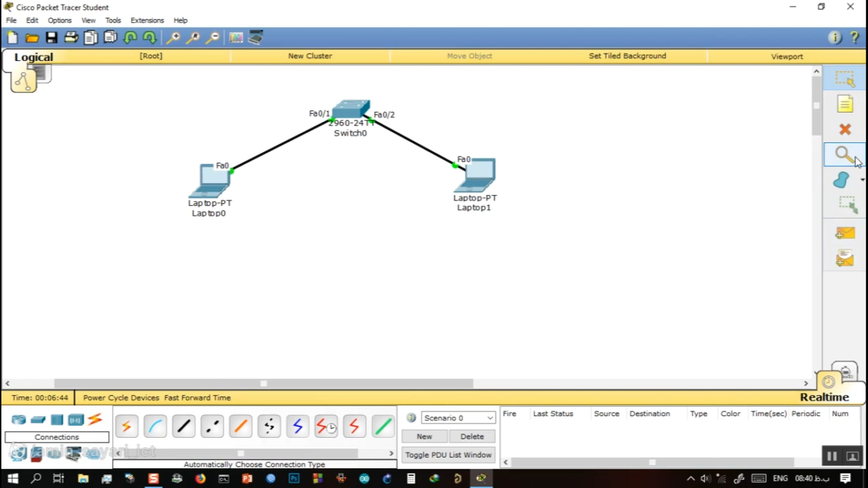Switch to the Logical workspace tab
This screenshot has height=488, width=868.
pos(33,57)
